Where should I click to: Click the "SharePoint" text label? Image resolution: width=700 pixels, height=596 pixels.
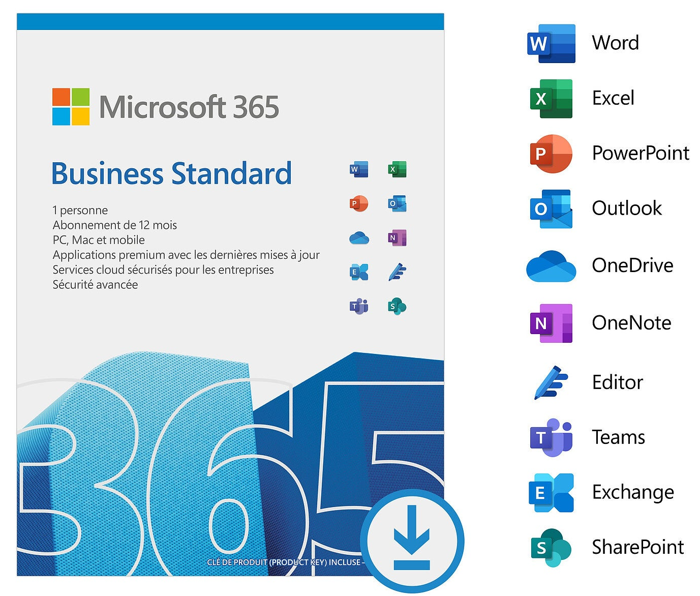pos(638,547)
